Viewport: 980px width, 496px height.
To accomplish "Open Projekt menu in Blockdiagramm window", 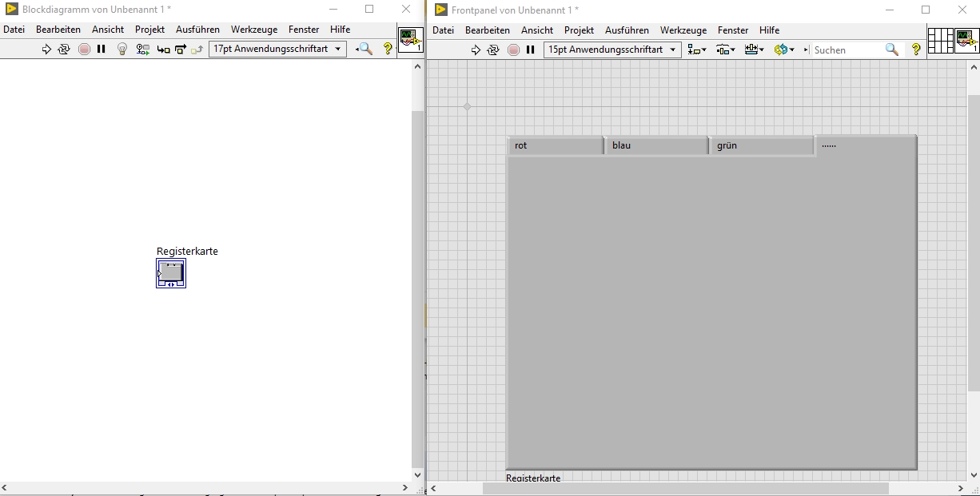I will [149, 30].
